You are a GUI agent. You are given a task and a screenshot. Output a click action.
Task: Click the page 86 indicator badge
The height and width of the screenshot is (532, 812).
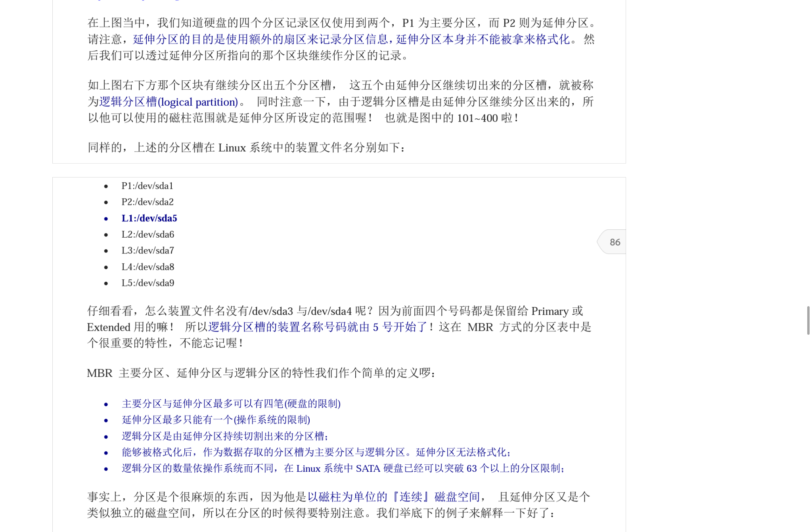point(614,242)
